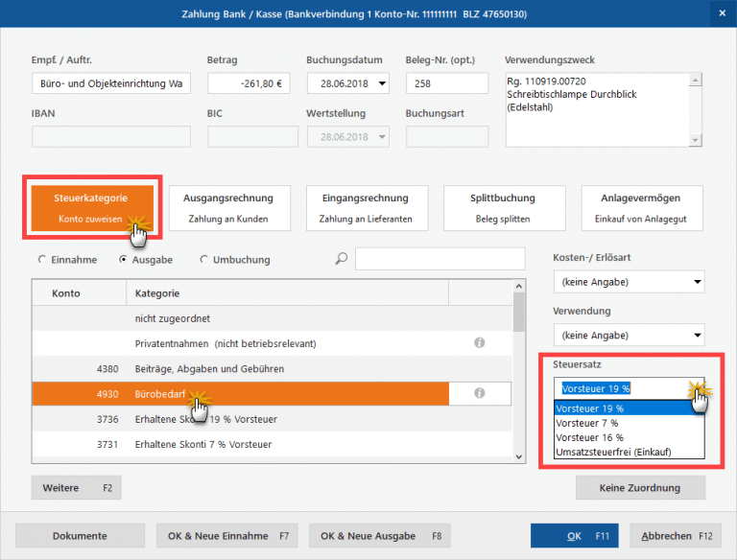Click category list scroll up arrow
The image size is (737, 560).
click(x=519, y=286)
